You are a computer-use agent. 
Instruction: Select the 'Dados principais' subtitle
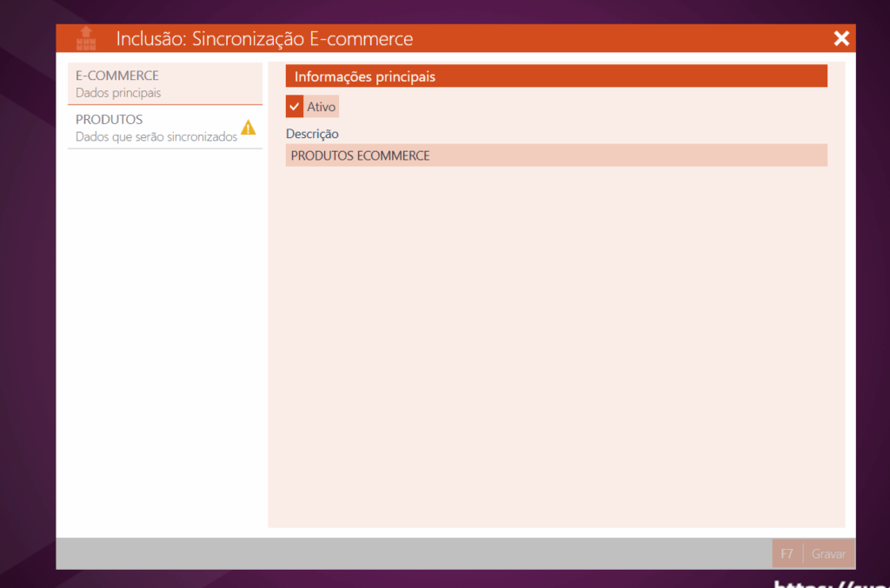118,93
